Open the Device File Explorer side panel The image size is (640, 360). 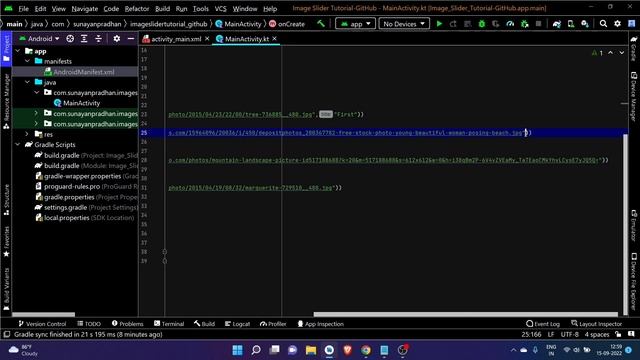[x=634, y=282]
